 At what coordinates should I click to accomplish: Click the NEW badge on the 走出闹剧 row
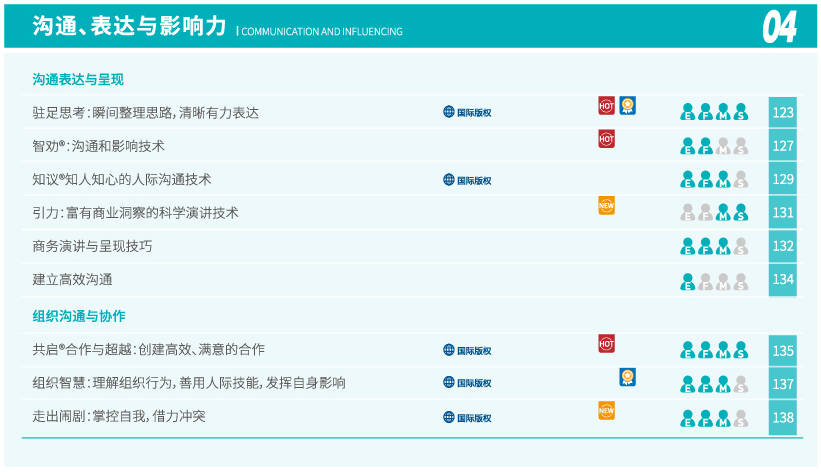(606, 410)
